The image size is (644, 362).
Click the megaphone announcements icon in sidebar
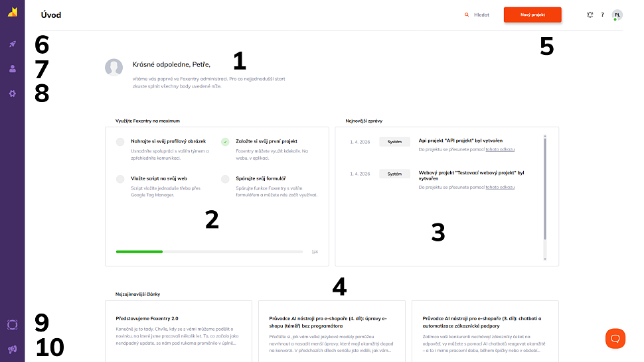(x=13, y=349)
